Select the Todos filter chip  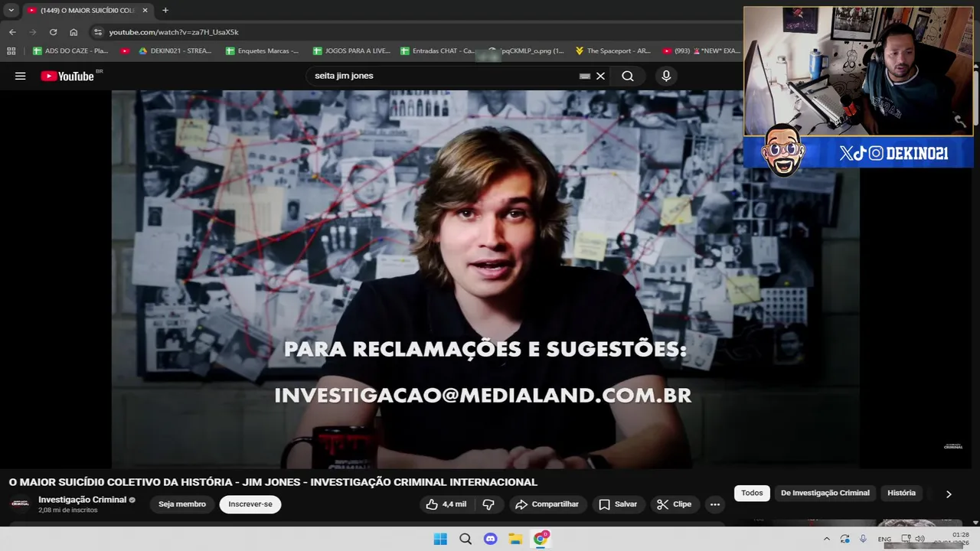click(752, 493)
